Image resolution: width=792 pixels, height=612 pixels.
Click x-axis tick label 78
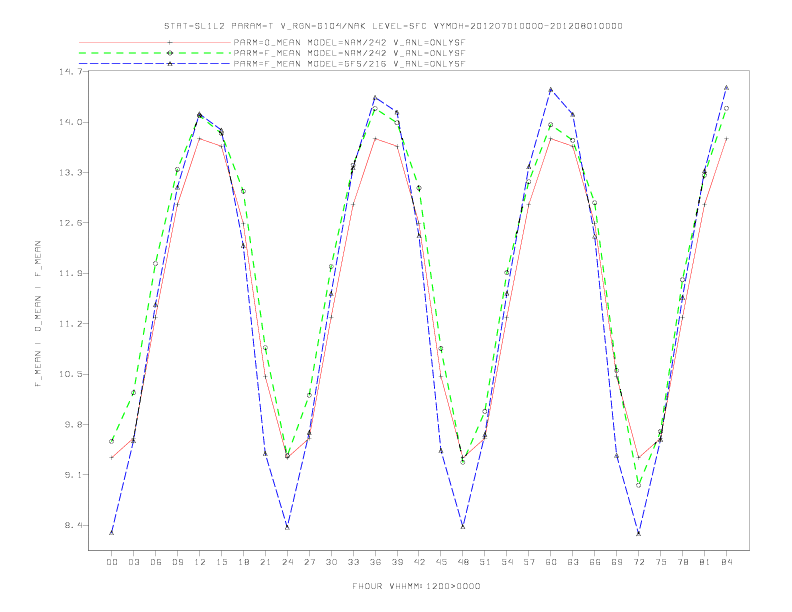(682, 562)
